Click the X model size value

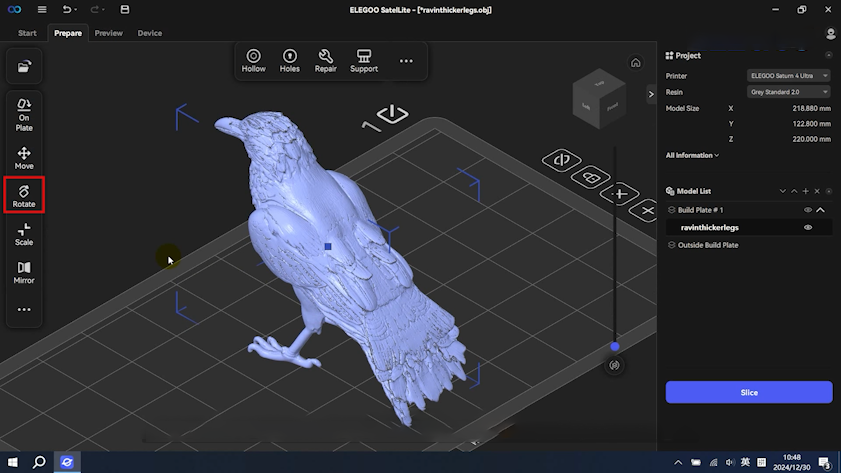click(x=812, y=108)
